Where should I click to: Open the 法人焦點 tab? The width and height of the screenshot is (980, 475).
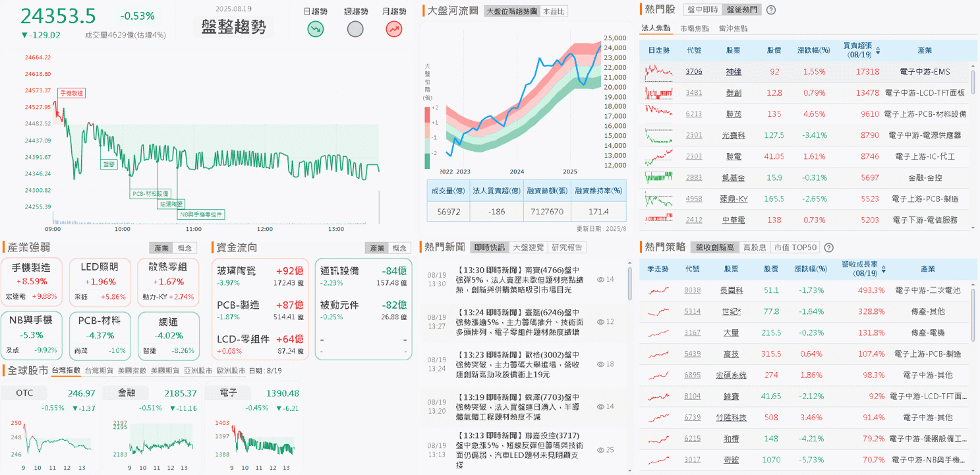(x=656, y=28)
